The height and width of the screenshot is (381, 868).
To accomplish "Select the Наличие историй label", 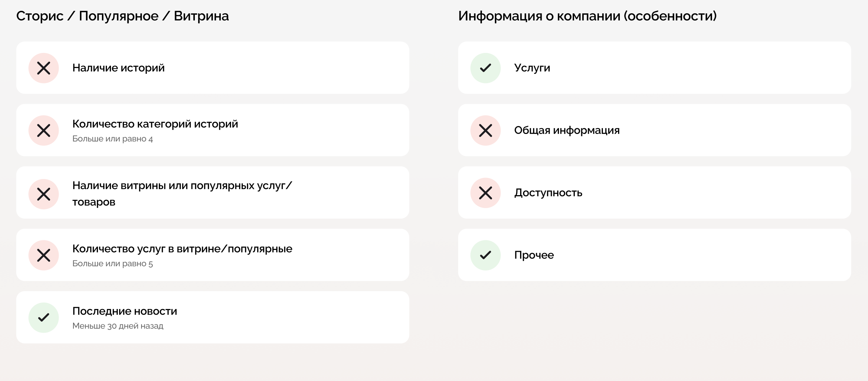I will click(x=118, y=68).
